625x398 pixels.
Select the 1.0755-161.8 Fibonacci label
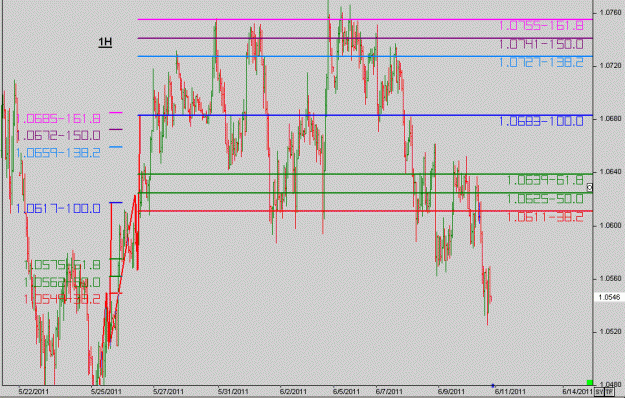click(541, 26)
